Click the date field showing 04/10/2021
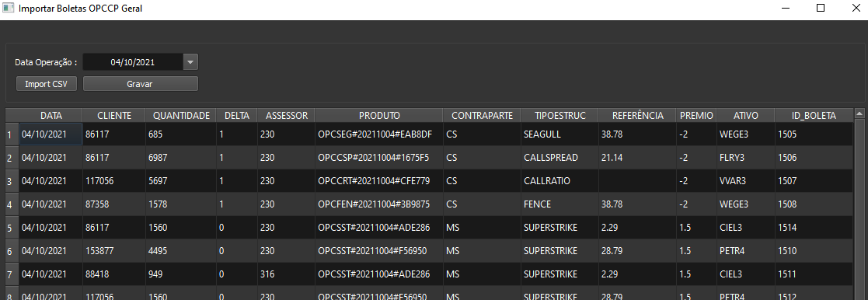 tap(133, 62)
